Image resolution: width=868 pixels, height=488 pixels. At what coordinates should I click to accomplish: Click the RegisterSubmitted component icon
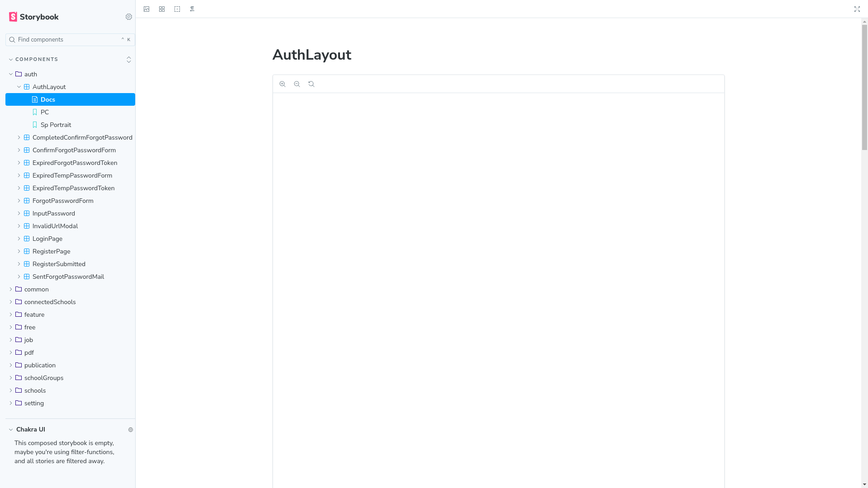pos(27,264)
